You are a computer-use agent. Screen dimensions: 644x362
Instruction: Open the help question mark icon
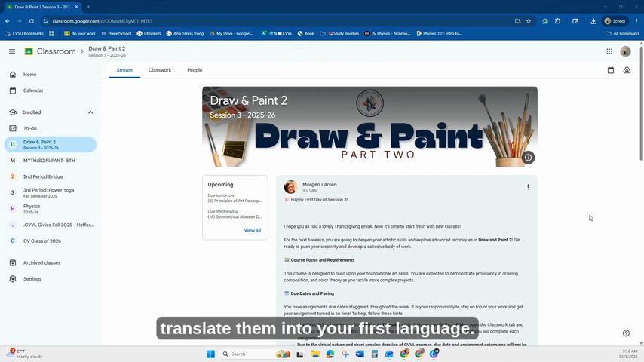tap(626, 333)
